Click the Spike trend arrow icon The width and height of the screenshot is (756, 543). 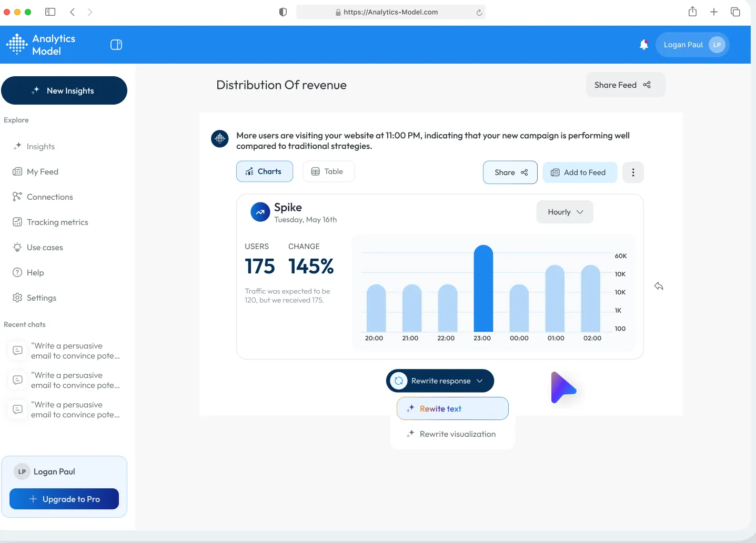pos(260,212)
